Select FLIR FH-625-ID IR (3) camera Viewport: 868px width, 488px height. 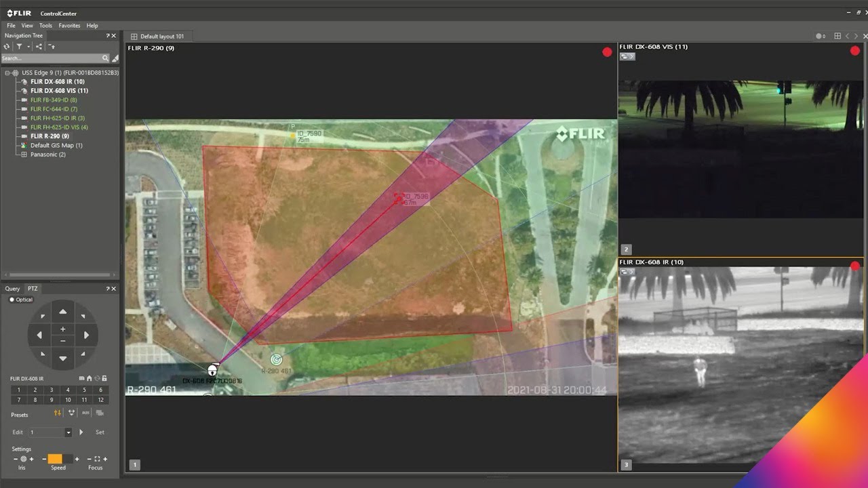(58, 118)
